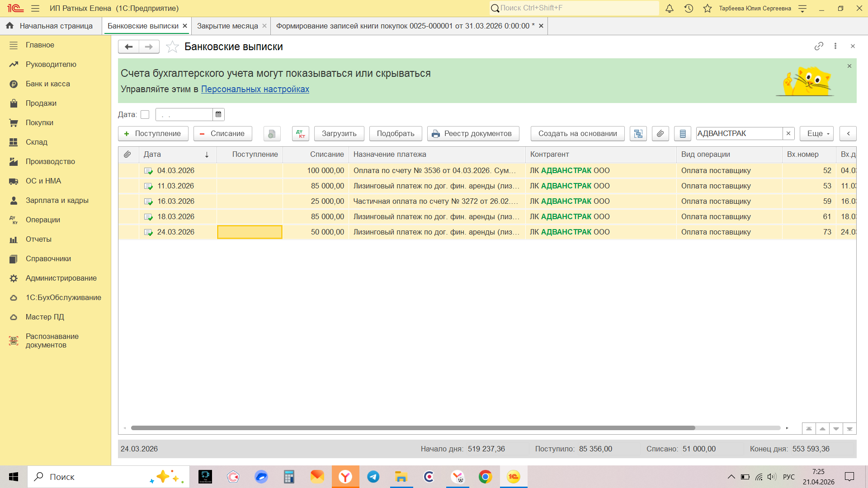This screenshot has height=488, width=868.
Task: Switch to Формирование записей книги покупок tab
Action: [405, 26]
